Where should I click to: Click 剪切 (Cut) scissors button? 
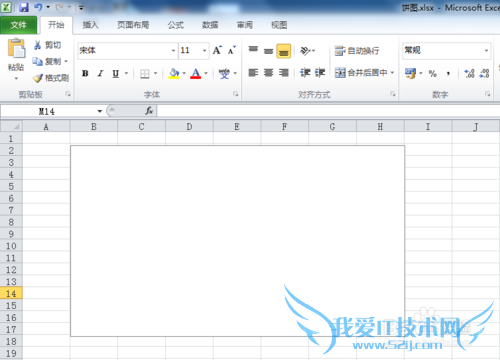[x=47, y=45]
